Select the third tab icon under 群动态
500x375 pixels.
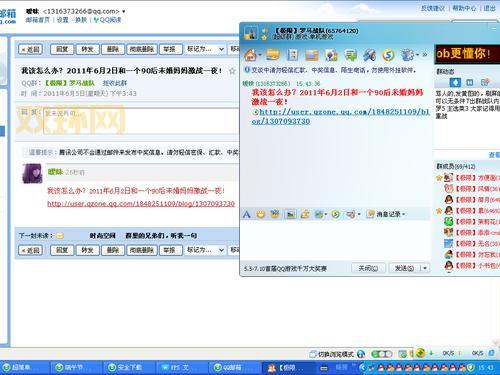(485, 82)
